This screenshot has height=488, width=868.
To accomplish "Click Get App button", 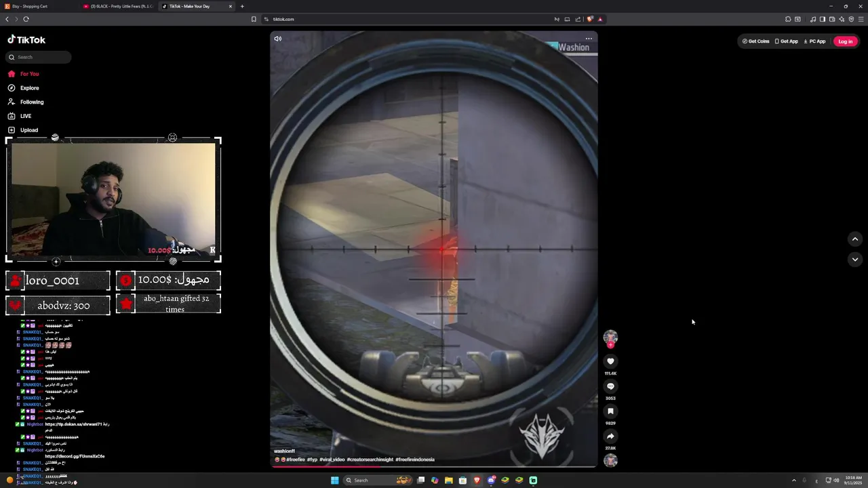I will coord(787,41).
